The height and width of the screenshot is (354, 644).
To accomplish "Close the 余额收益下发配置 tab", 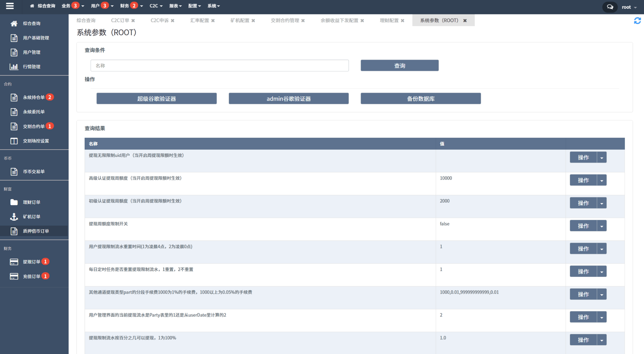I will tap(362, 21).
